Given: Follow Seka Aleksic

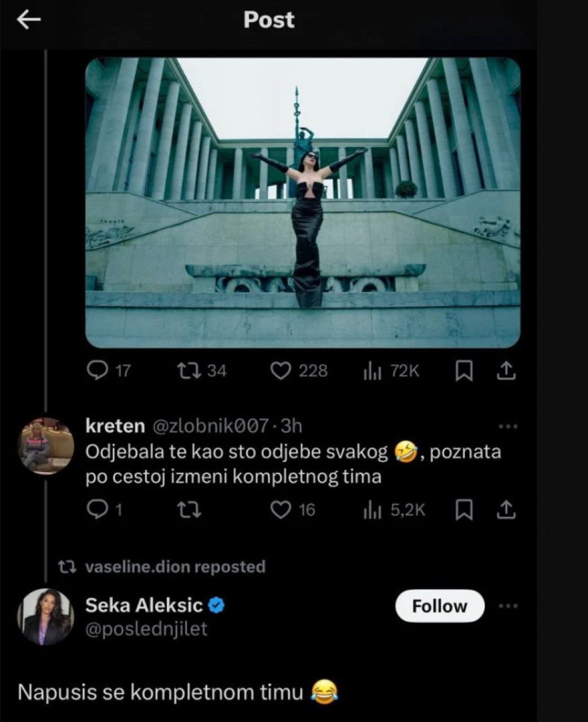Looking at the screenshot, I should pyautogui.click(x=440, y=606).
